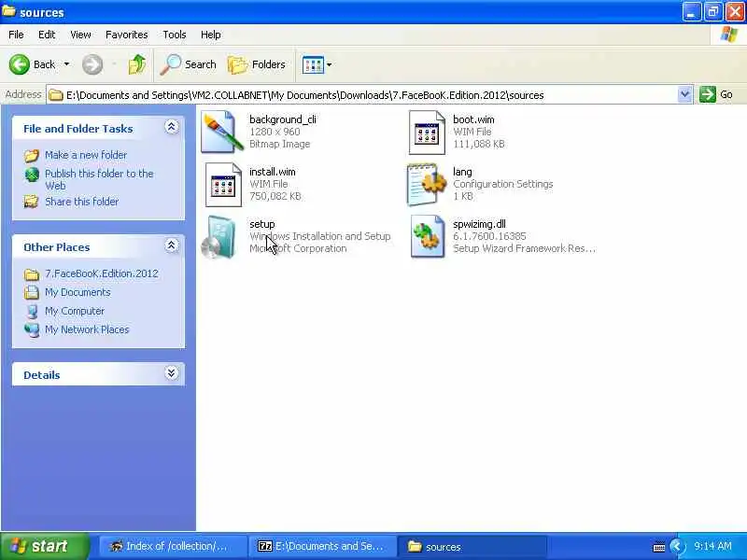Screen dimensions: 747x560
Task: Click the Go button
Action: 716,94
